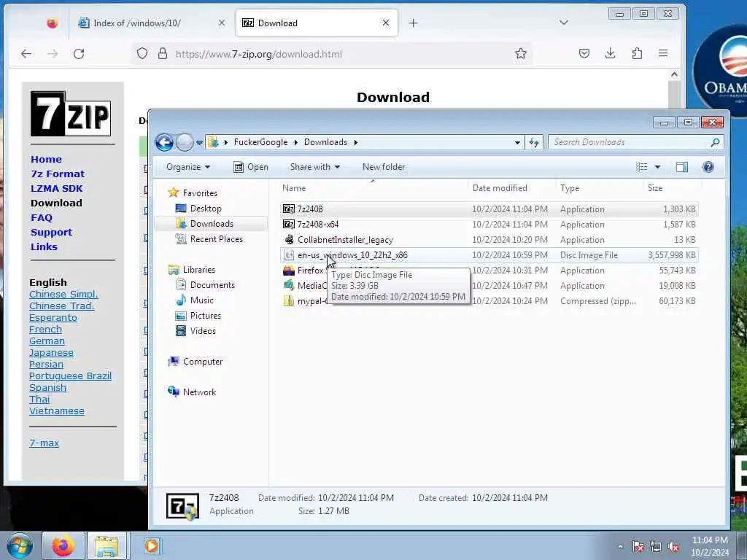Image resolution: width=747 pixels, height=560 pixels.
Task: Open the list all tabs chevron
Action: (564, 23)
